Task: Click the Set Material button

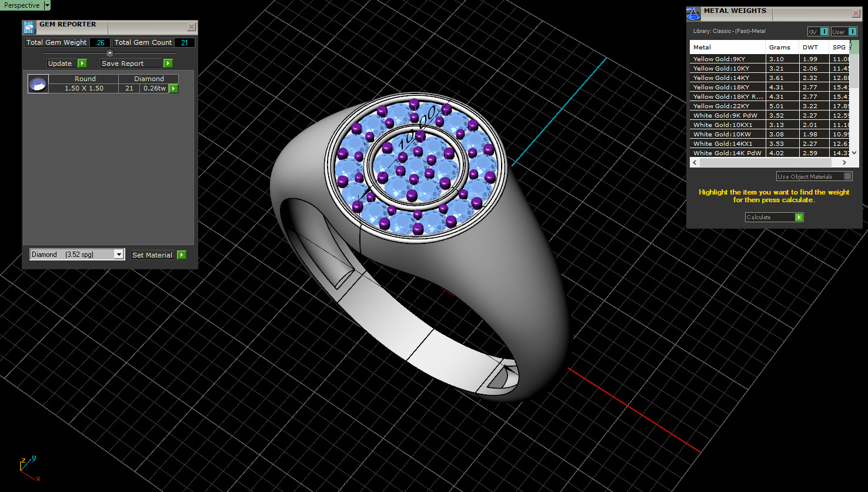Action: click(153, 255)
